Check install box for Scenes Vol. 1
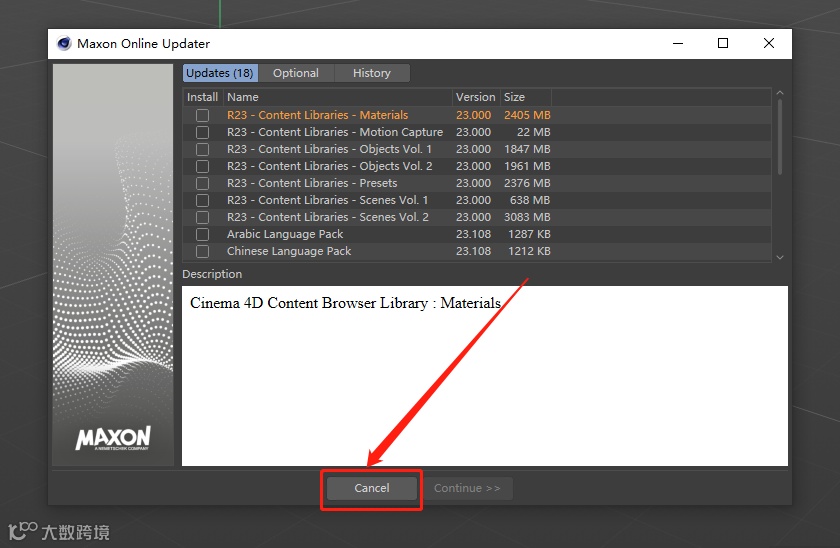The height and width of the screenshot is (548, 840). click(202, 200)
